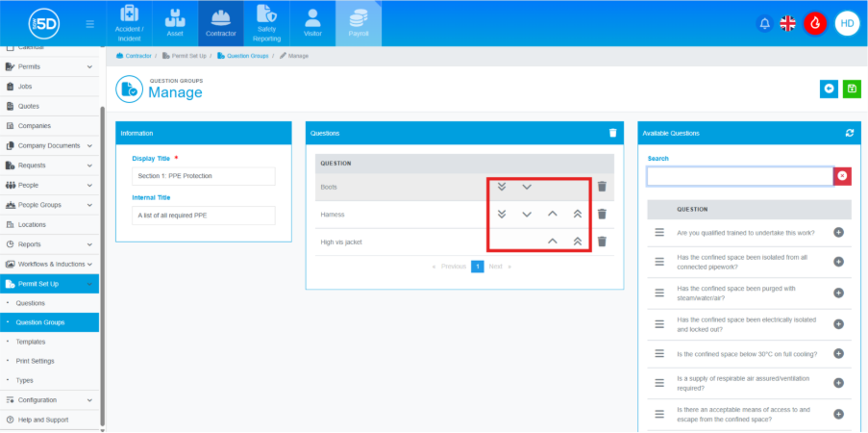Screen dimensions: 868x433
Task: Click the green save icon button
Action: coord(851,89)
